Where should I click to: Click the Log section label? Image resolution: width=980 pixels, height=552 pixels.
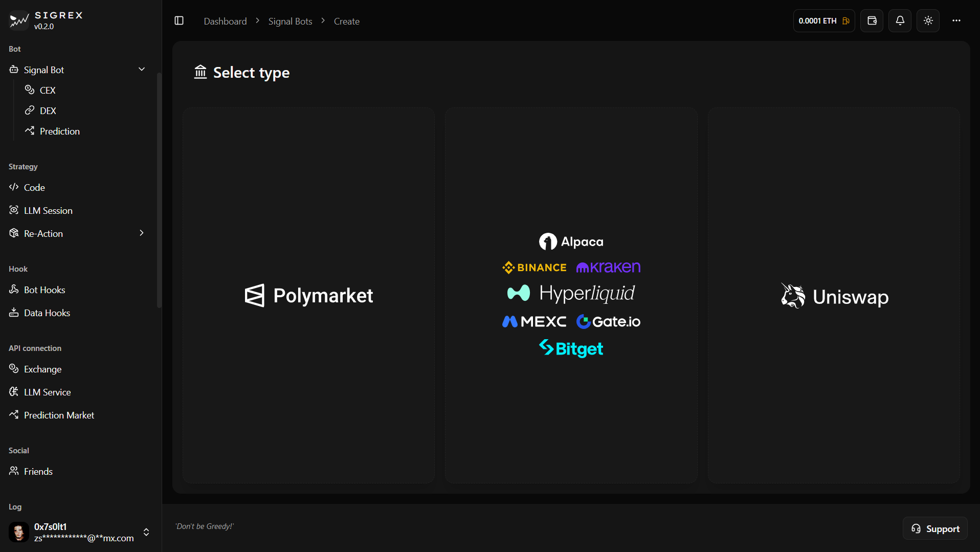coord(15,506)
